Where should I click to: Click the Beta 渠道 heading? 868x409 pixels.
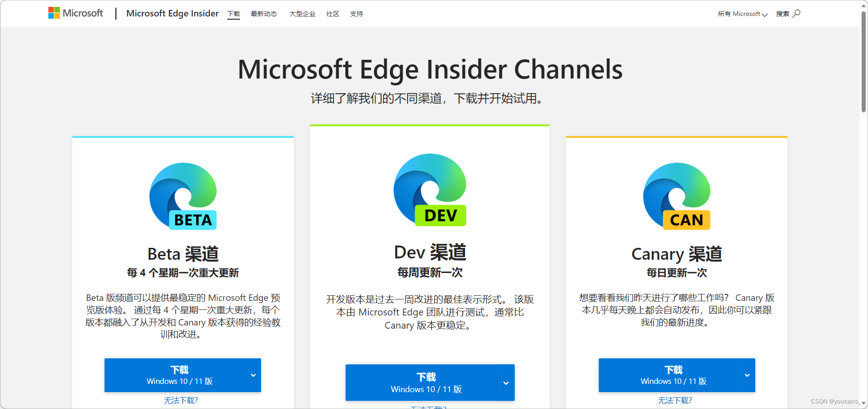pos(183,254)
